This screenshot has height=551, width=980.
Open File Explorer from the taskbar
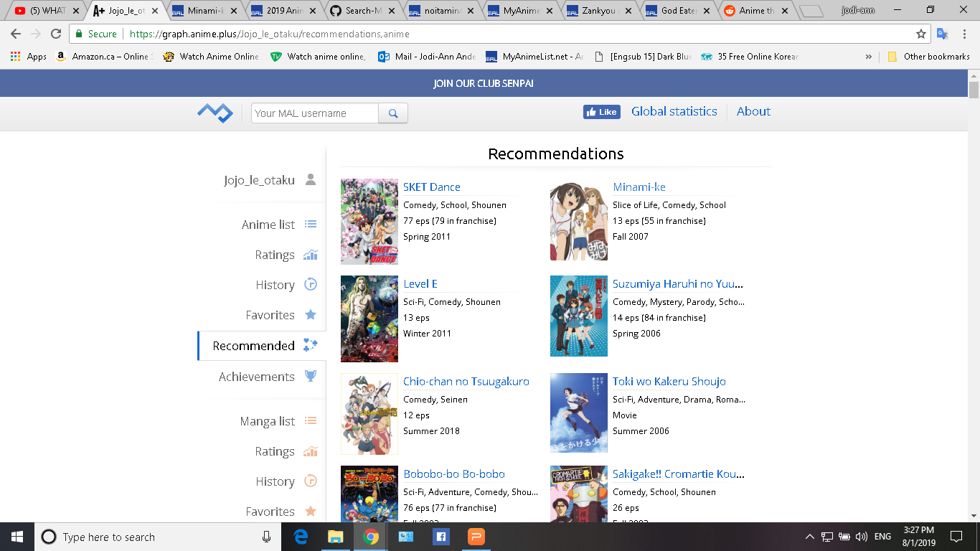click(x=335, y=537)
